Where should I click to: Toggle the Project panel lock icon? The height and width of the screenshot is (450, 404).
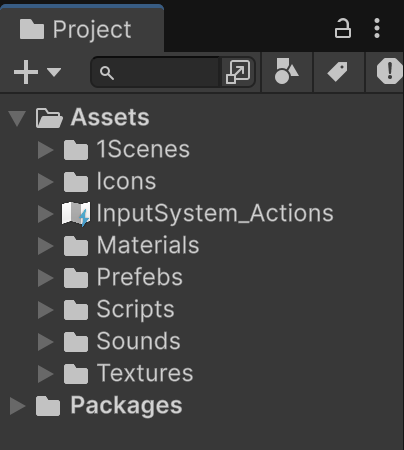tap(343, 28)
